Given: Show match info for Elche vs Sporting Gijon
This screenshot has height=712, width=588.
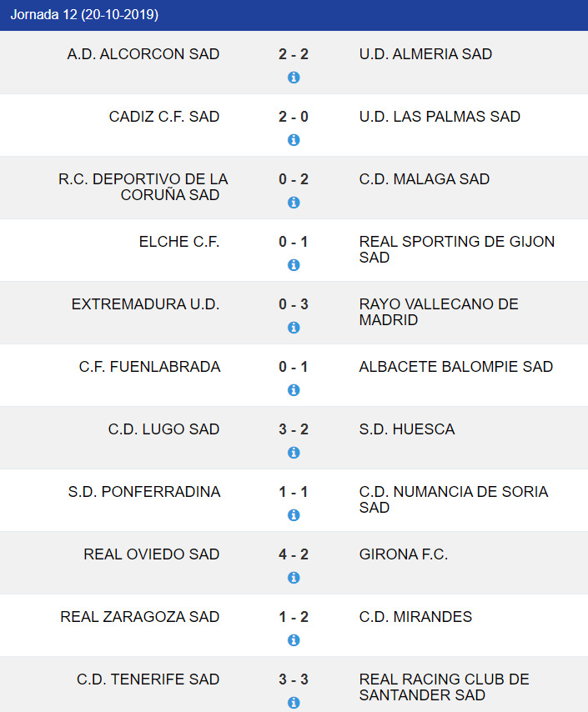Looking at the screenshot, I should tap(294, 265).
